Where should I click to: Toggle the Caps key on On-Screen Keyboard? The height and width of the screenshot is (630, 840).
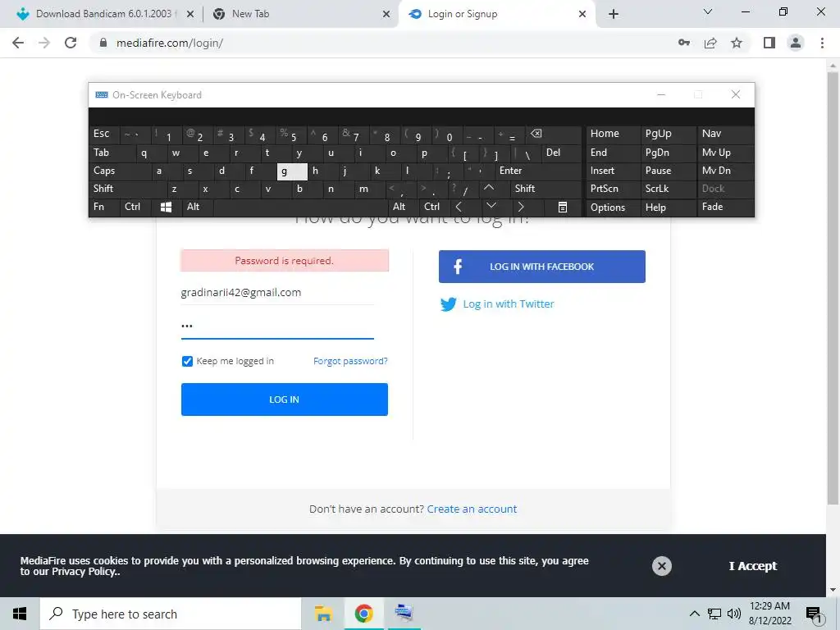120,171
